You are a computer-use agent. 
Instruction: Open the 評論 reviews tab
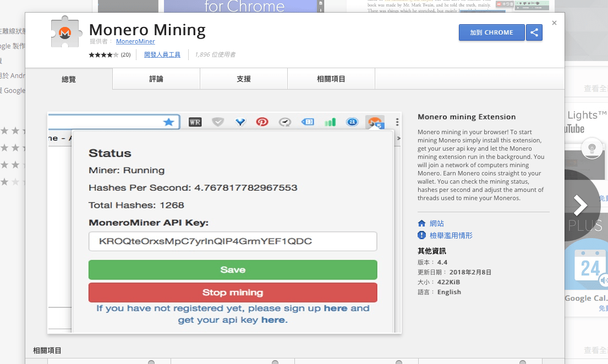click(x=156, y=79)
